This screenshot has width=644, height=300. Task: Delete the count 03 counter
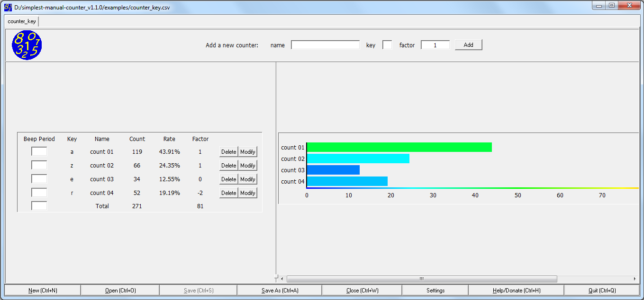pyautogui.click(x=228, y=179)
